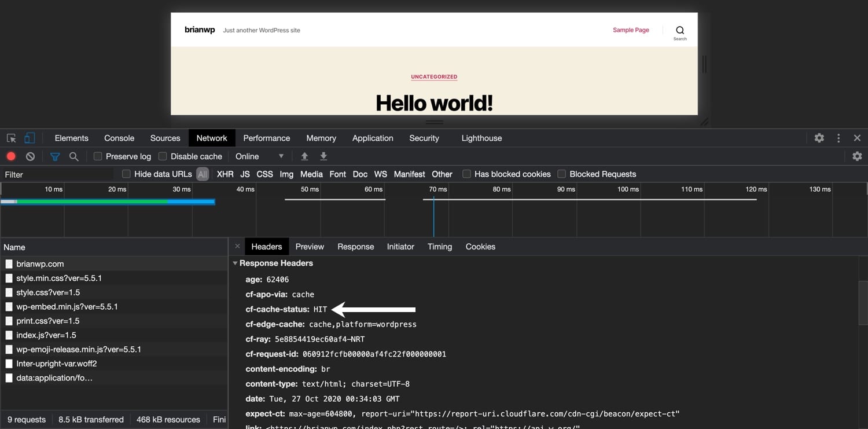868x429 pixels.
Task: Open the network filter bar
Action: pos(55,156)
